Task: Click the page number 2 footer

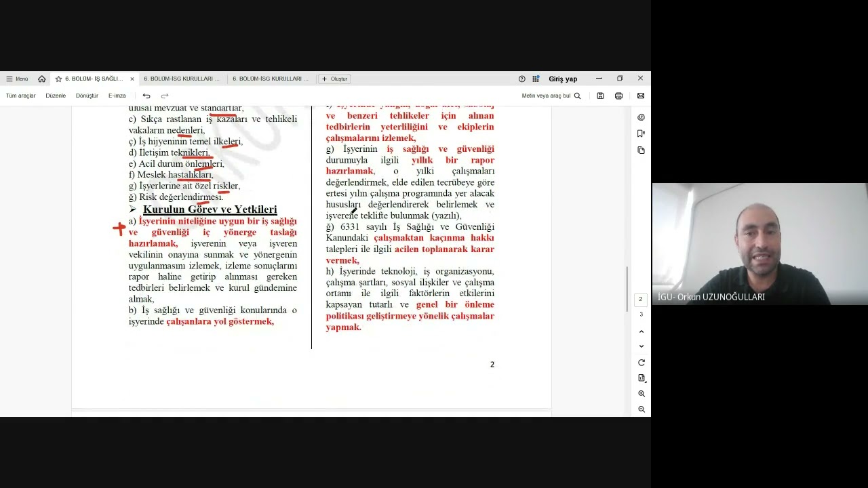Action: click(x=492, y=364)
